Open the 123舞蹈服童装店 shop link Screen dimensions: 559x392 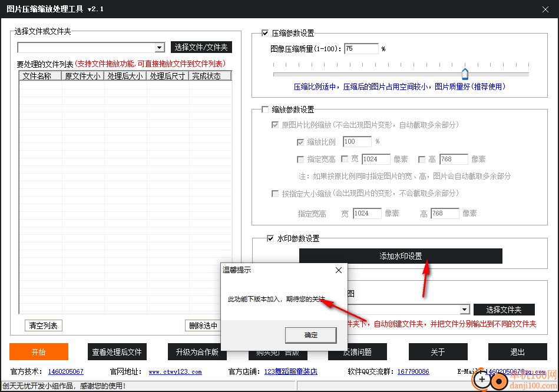point(290,371)
